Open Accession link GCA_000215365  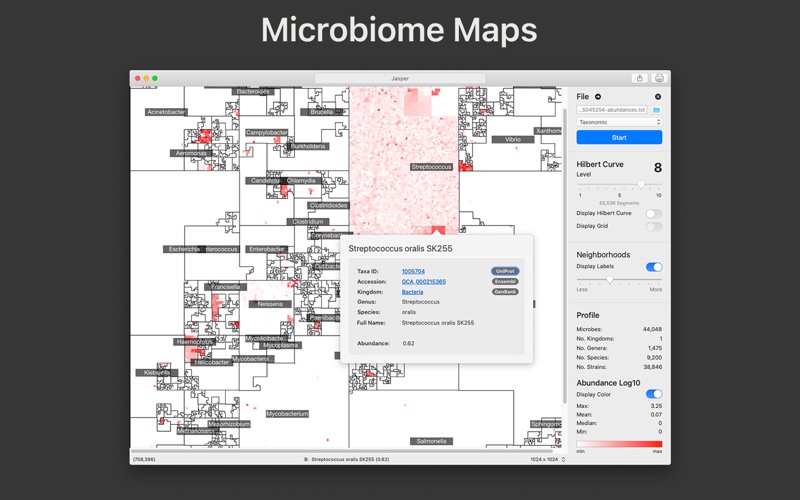(423, 282)
